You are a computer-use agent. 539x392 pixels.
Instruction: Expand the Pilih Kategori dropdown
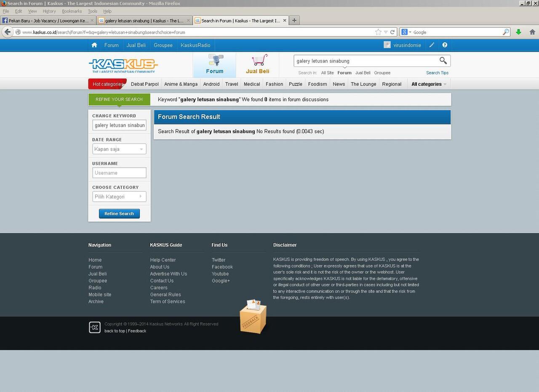(x=119, y=196)
